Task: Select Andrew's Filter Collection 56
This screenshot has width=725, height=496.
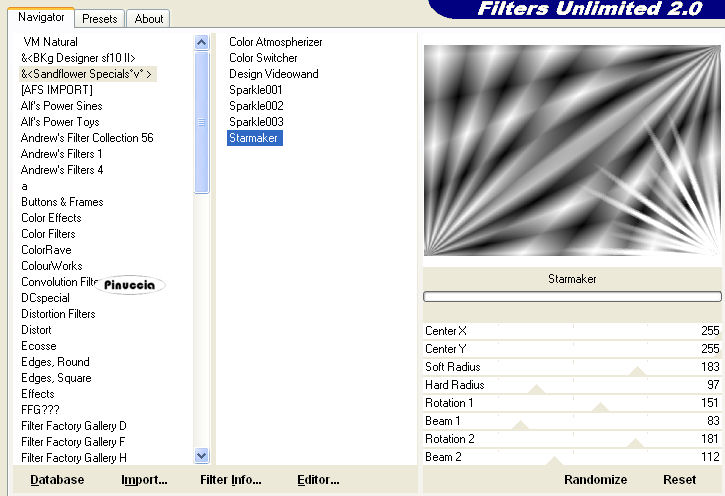Action: tap(87, 138)
